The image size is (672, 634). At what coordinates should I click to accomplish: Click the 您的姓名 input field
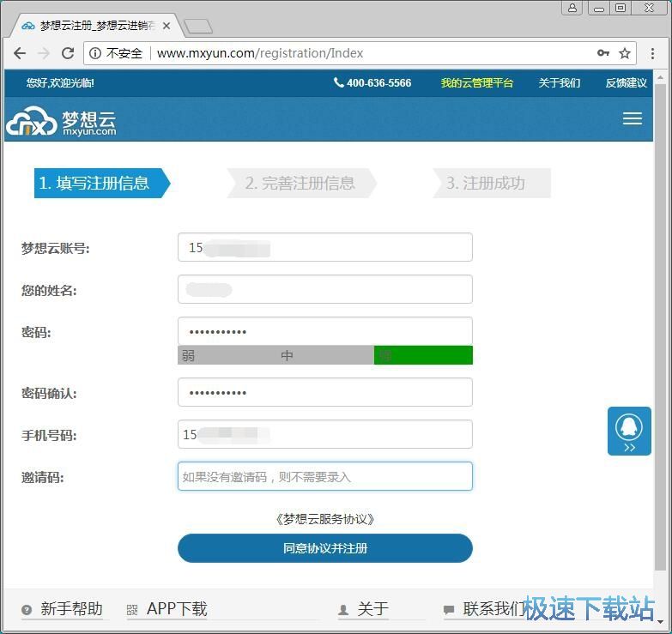(325, 289)
